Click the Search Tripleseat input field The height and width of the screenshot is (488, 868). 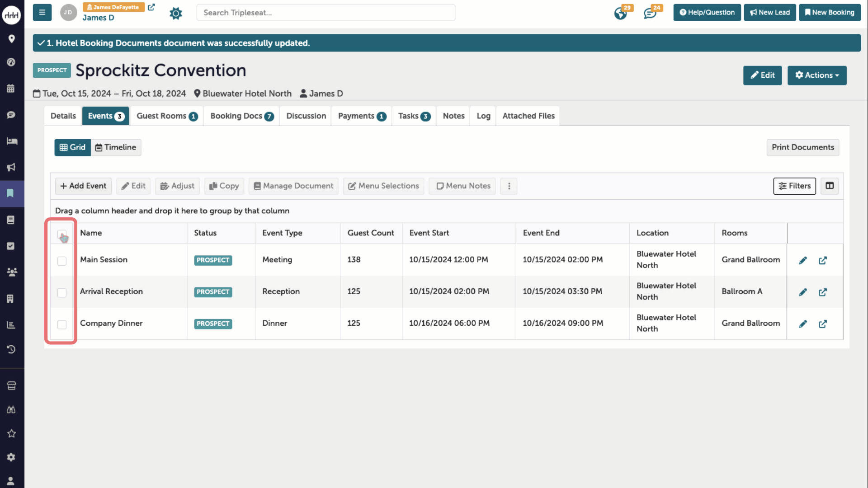pyautogui.click(x=325, y=13)
